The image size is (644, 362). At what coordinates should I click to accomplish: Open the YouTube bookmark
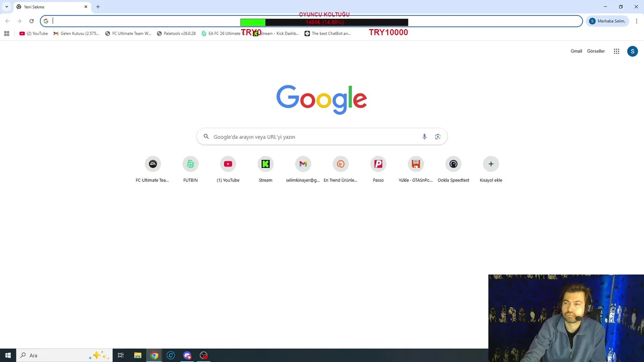pos(34,34)
